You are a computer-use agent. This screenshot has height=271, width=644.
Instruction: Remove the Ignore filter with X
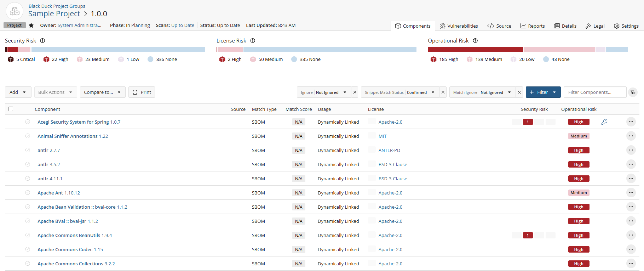coord(355,92)
